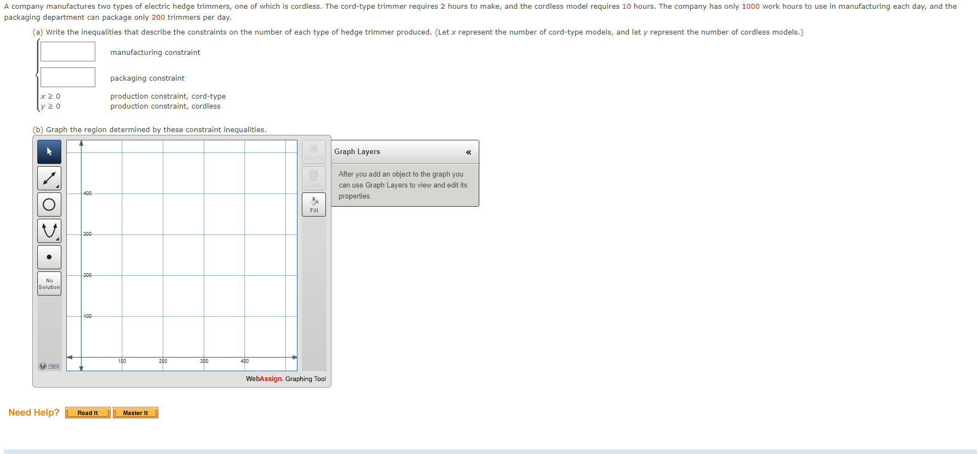
Task: Click the manufacturing constraint input box
Action: (x=68, y=52)
